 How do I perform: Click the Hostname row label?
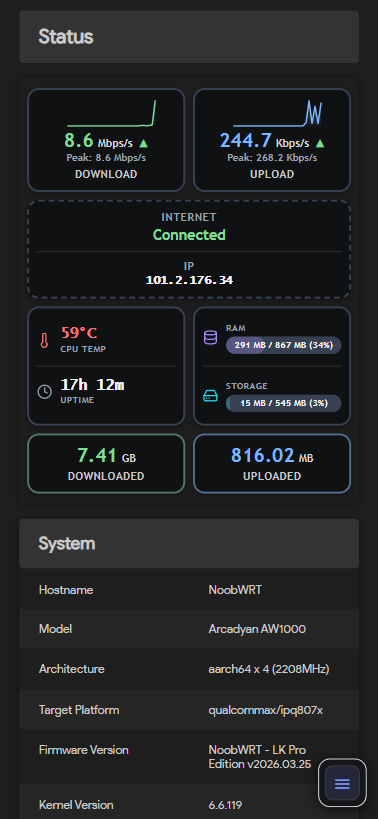pos(66,590)
